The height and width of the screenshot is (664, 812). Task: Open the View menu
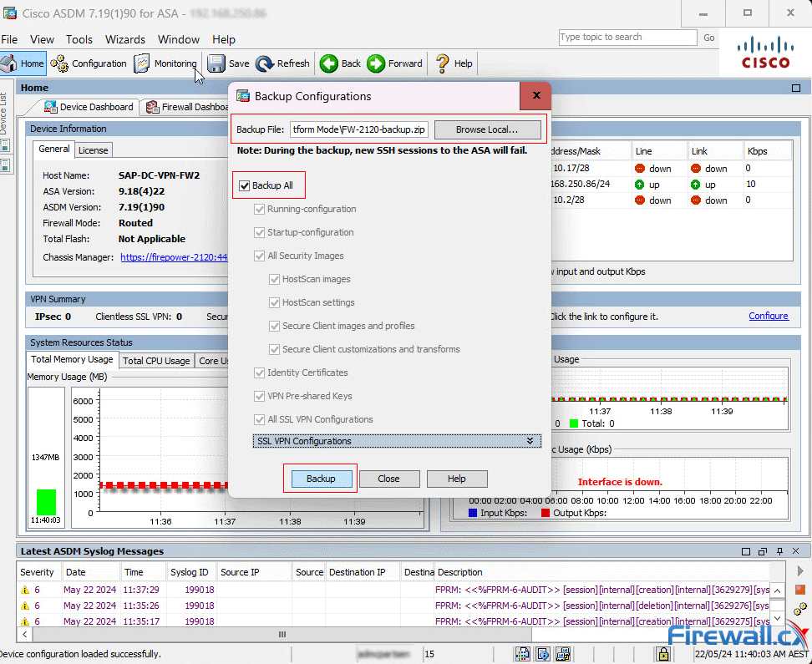point(42,39)
